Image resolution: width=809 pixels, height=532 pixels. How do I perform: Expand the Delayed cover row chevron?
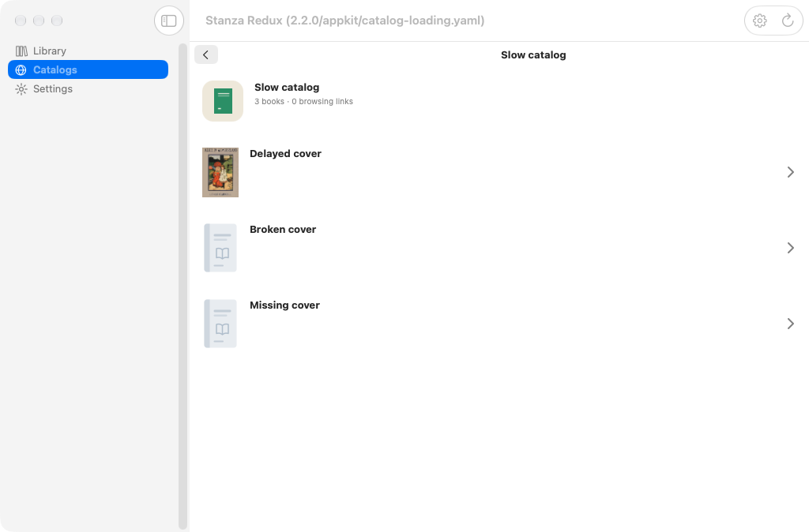coord(790,172)
